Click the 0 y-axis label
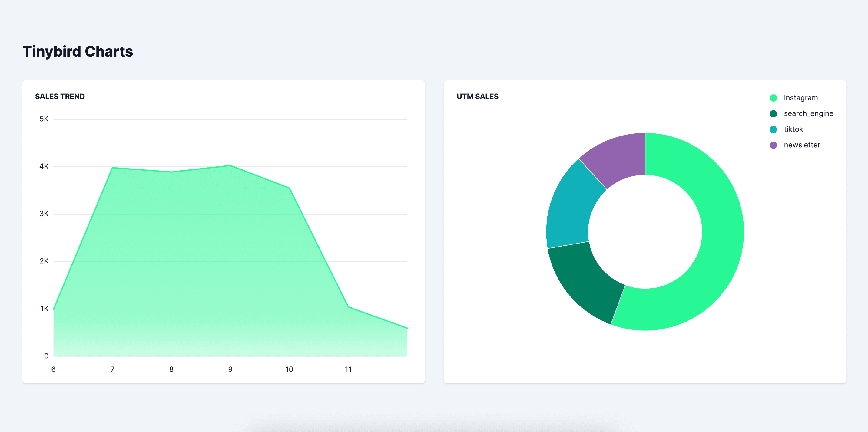The image size is (868, 432). pyautogui.click(x=47, y=356)
